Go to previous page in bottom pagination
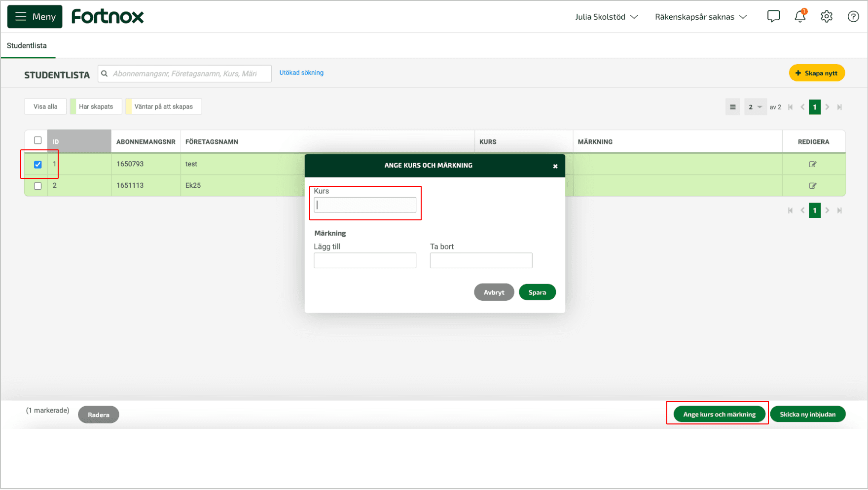This screenshot has width=868, height=490. pyautogui.click(x=802, y=210)
